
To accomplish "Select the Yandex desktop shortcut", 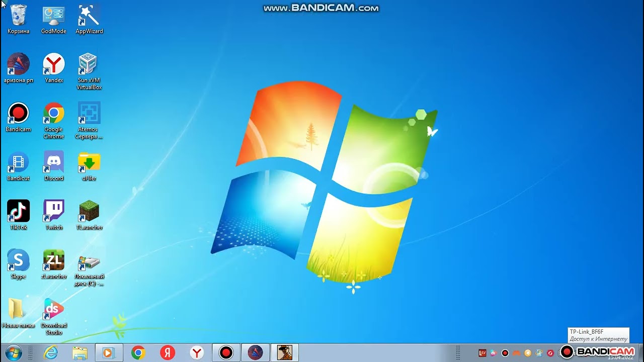I will 54,68.
